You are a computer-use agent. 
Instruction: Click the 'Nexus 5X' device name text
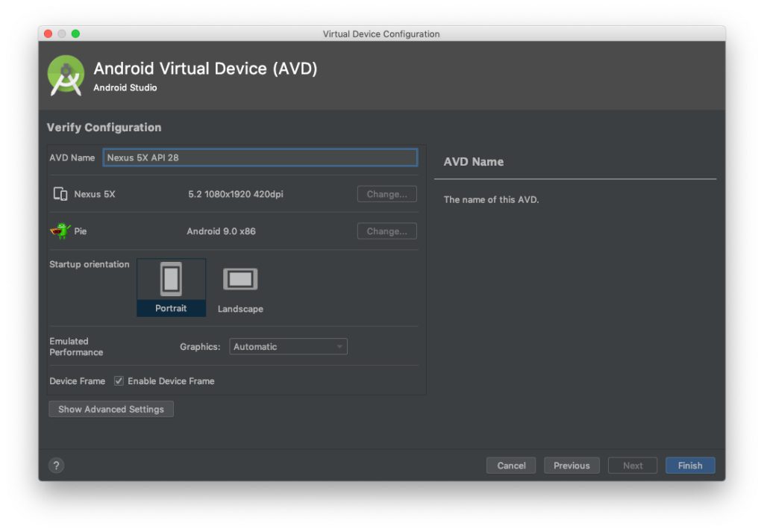[95, 194]
